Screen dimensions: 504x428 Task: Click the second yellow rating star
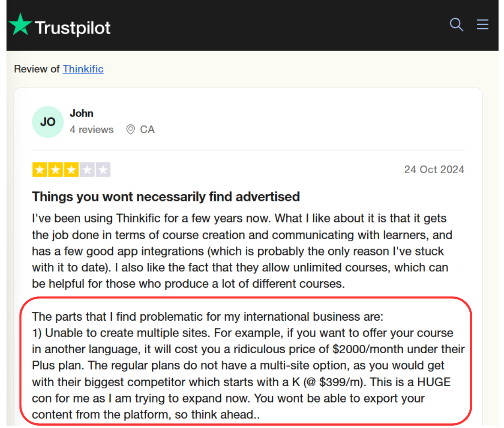coord(56,170)
